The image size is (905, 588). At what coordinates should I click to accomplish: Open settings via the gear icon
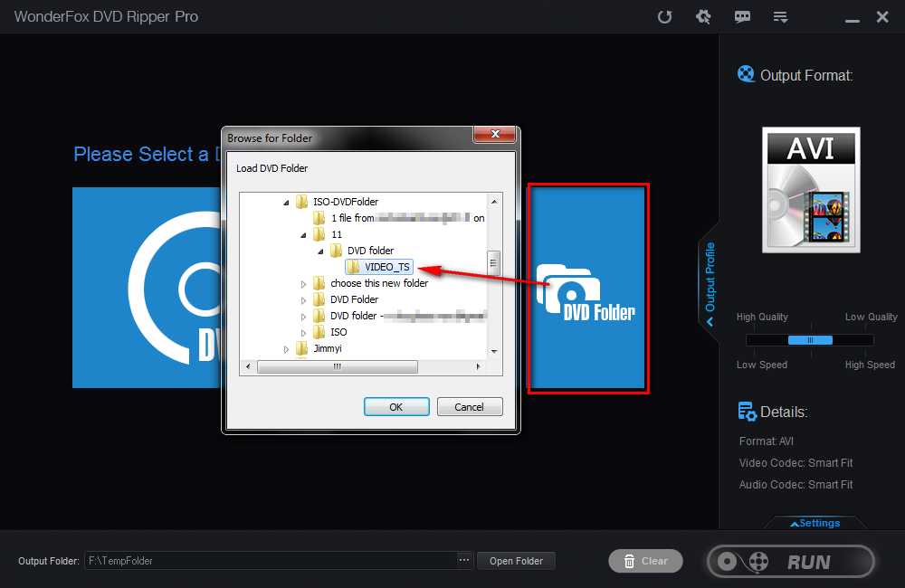(702, 16)
